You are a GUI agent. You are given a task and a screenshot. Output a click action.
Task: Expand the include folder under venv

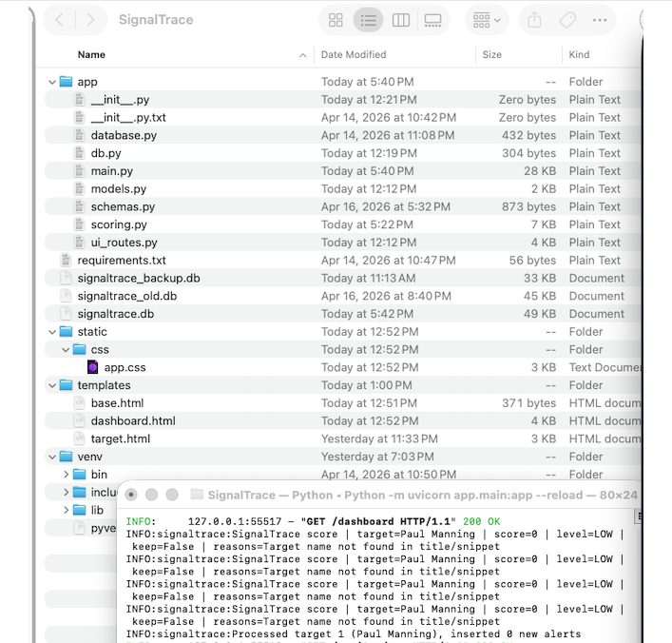(x=66, y=492)
